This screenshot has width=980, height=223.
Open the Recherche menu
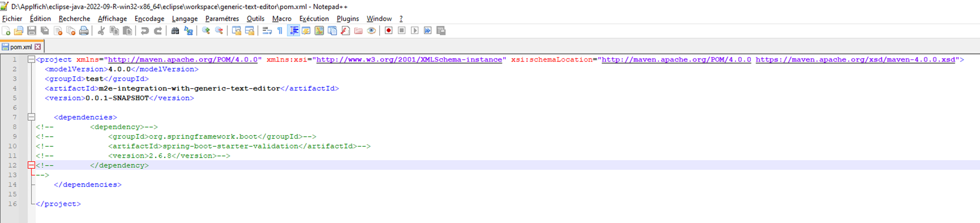coord(74,19)
